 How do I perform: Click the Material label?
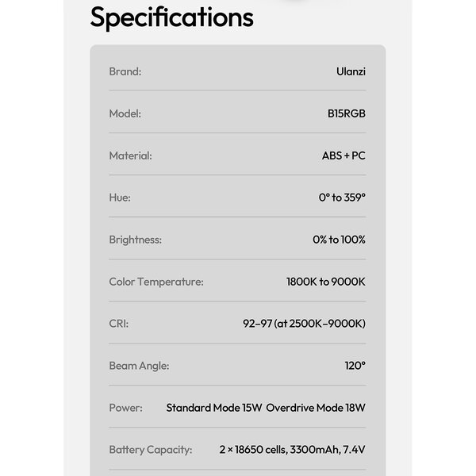coord(130,155)
